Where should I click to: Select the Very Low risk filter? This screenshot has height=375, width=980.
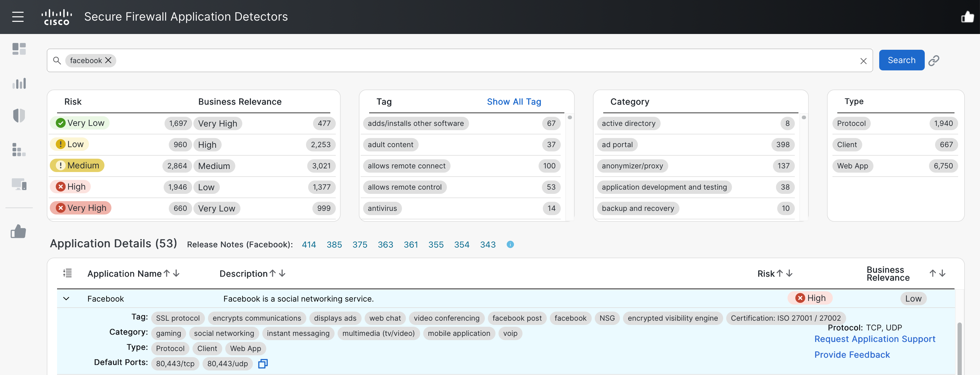tap(80, 123)
